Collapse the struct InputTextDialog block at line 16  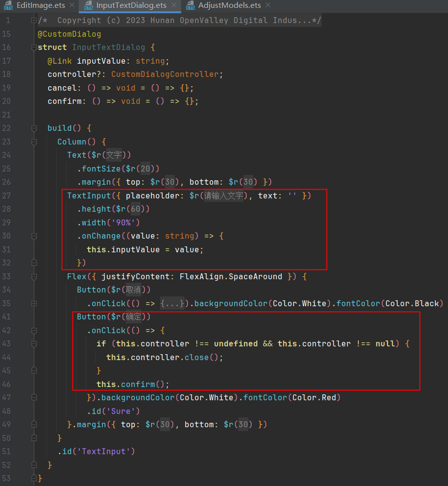34,48
